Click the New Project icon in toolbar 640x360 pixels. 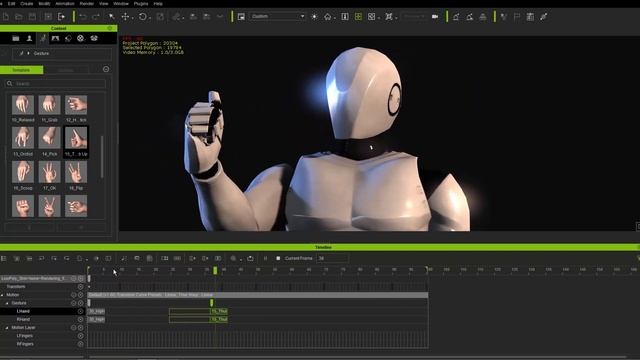click(6, 17)
